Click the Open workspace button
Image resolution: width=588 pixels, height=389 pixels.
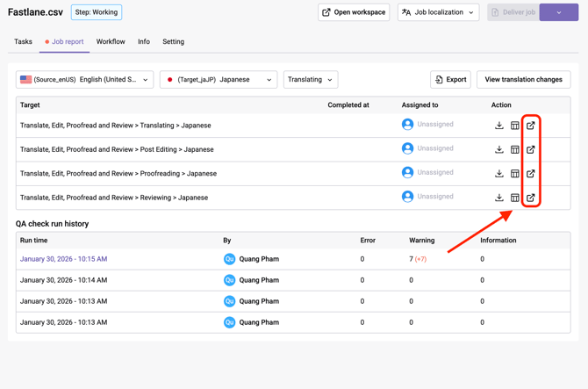[354, 12]
